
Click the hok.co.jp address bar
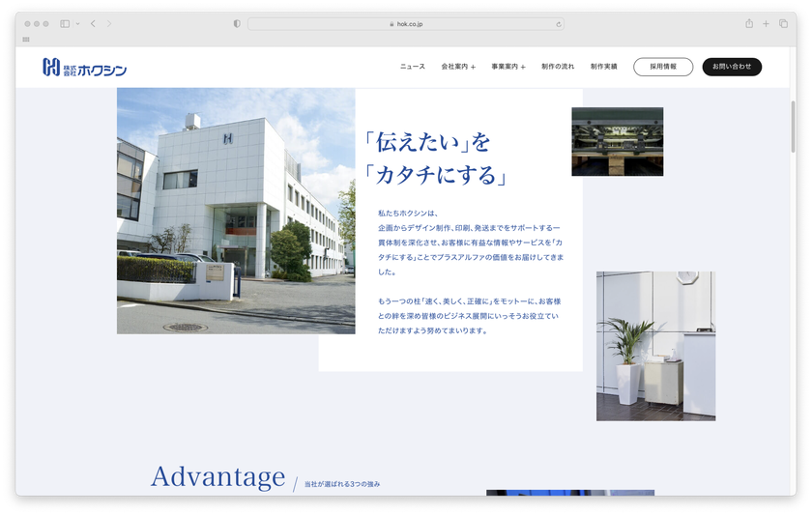coord(405,24)
